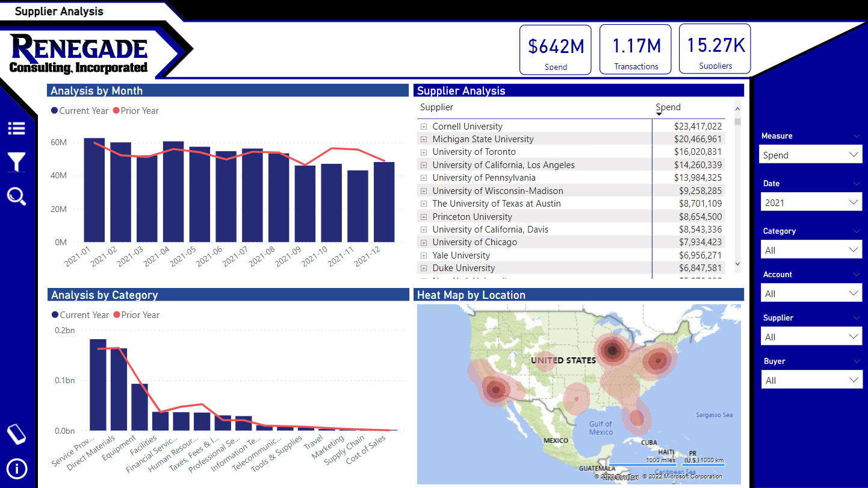Select the Facilities category bar
868x488 pixels.
point(160,421)
